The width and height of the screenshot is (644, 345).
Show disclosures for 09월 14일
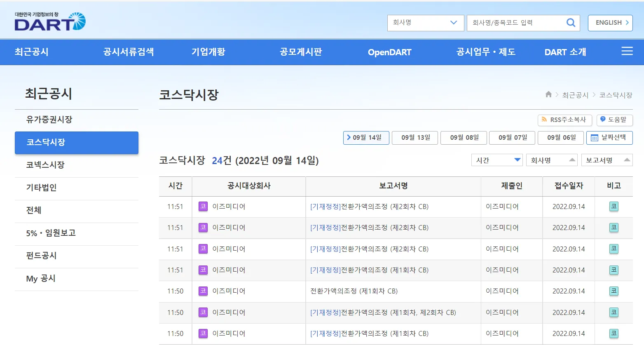[366, 138]
